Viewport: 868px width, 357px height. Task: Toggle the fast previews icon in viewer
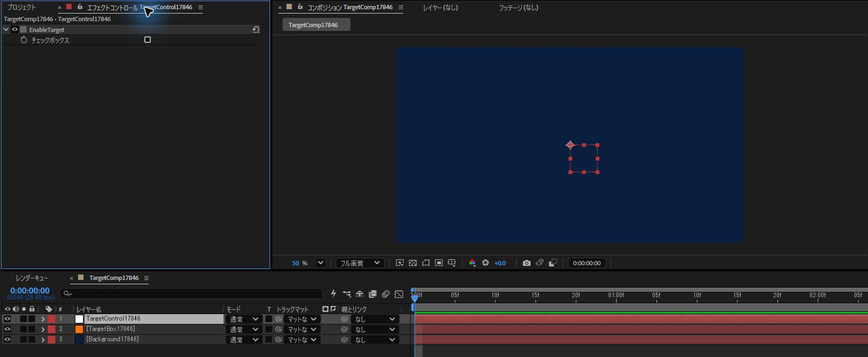coord(400,263)
